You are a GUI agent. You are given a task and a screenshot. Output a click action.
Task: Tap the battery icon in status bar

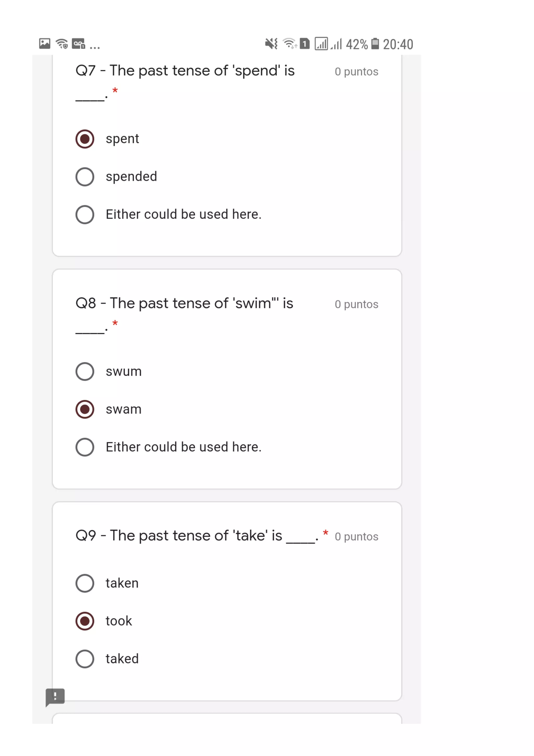pyautogui.click(x=375, y=44)
